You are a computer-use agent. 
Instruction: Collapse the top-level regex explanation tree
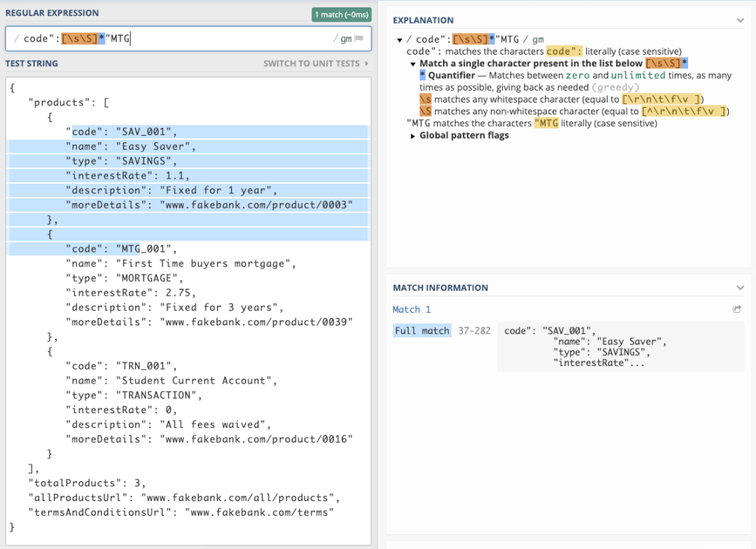pos(399,40)
